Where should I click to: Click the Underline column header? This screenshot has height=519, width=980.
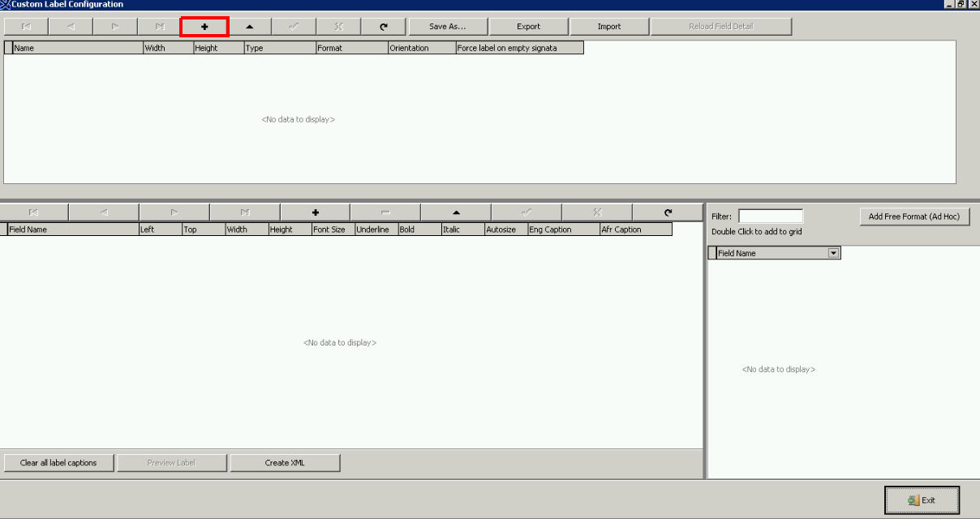coord(376,229)
